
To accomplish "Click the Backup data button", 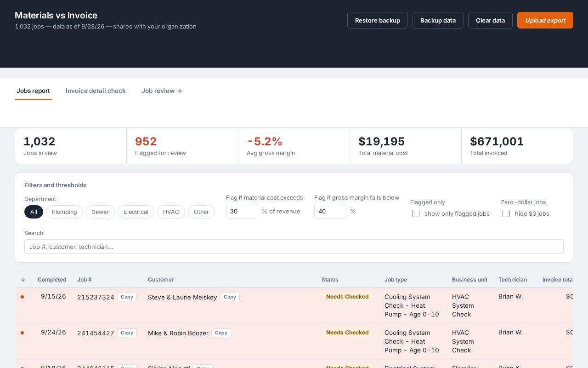I will [438, 20].
